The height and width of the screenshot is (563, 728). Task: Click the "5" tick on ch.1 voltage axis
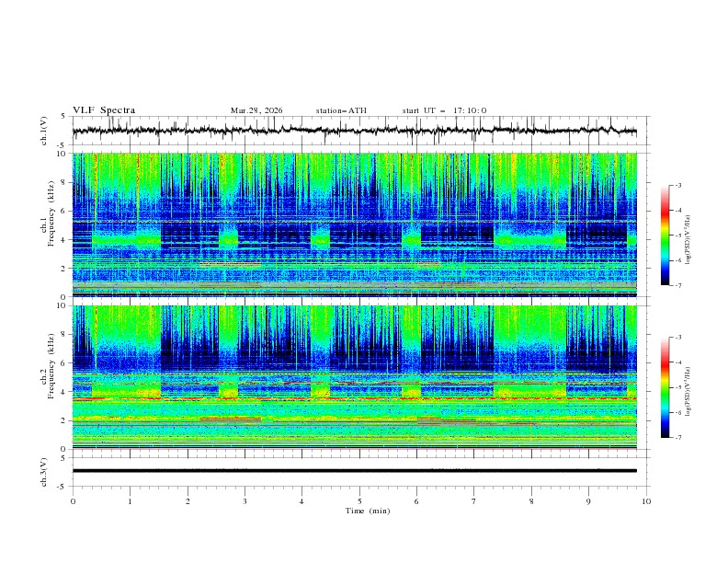[64, 117]
